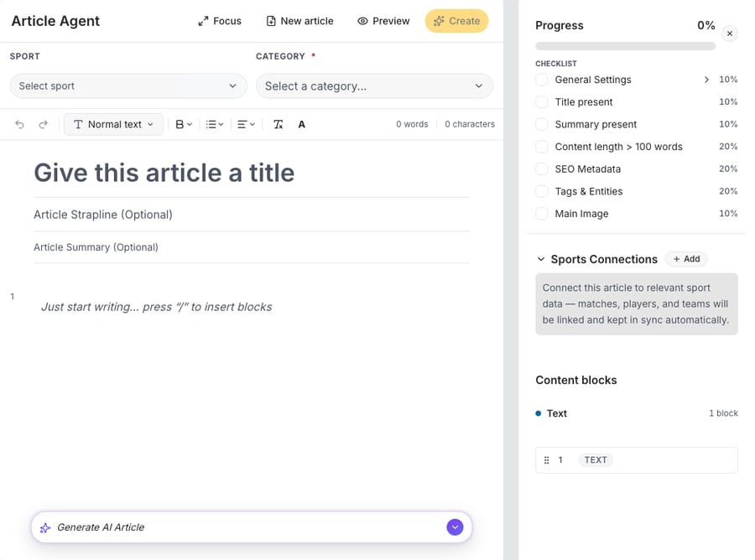Tick the Main Image checkbox
Image resolution: width=755 pixels, height=560 pixels.
point(542,214)
